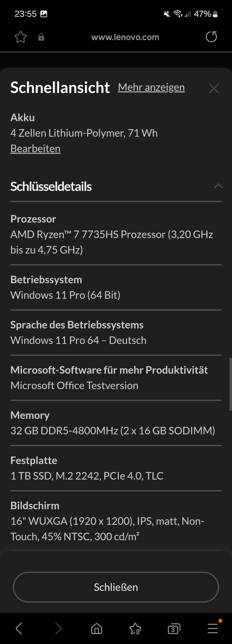The height and width of the screenshot is (644, 232).
Task: Open the browser home page
Action: pos(97,629)
